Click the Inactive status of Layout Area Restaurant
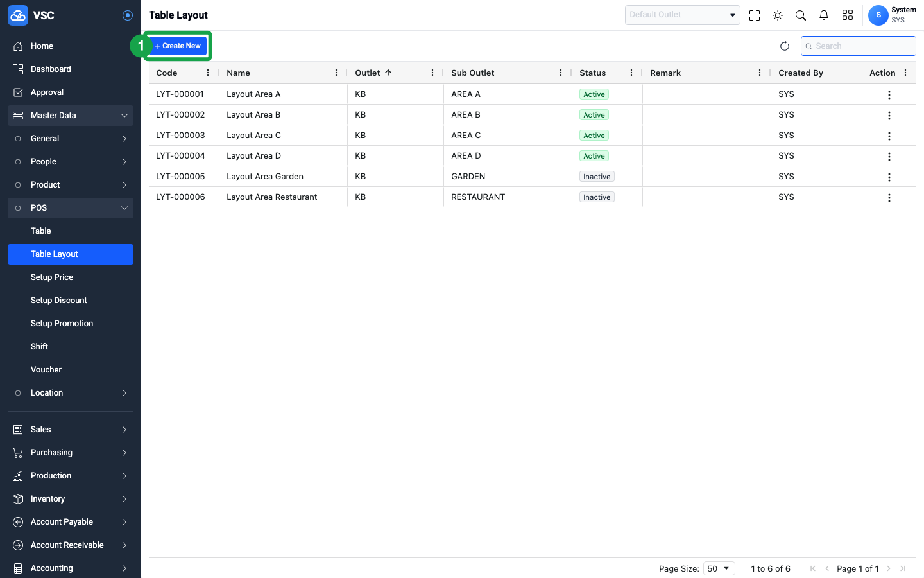This screenshot has width=924, height=578. 597,197
